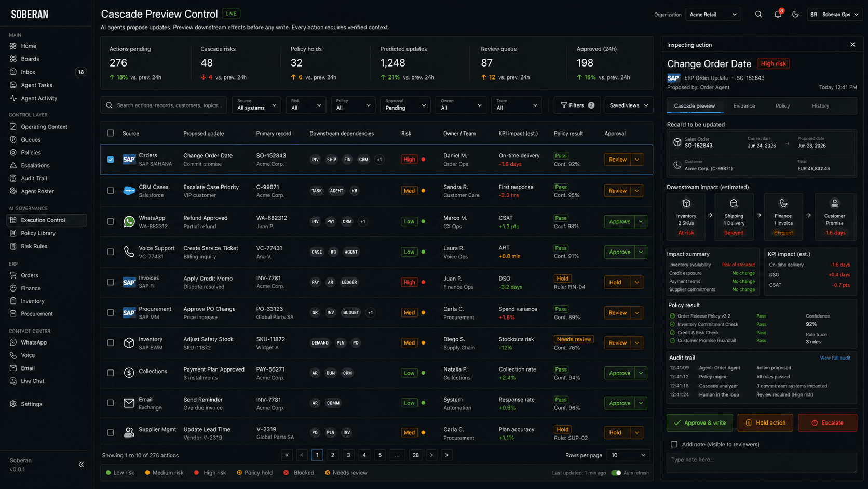Open the Owner filter dropdown
Viewport: 868px width, 489px height.
pyautogui.click(x=461, y=105)
